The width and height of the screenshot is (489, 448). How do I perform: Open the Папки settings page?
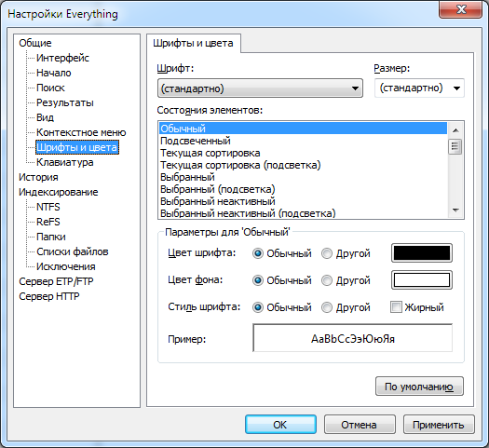[x=51, y=237]
